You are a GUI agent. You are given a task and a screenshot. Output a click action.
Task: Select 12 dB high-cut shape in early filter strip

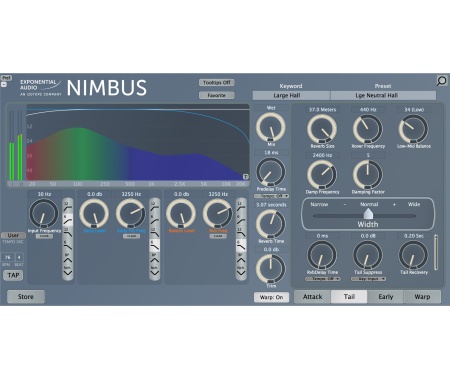pos(154,233)
